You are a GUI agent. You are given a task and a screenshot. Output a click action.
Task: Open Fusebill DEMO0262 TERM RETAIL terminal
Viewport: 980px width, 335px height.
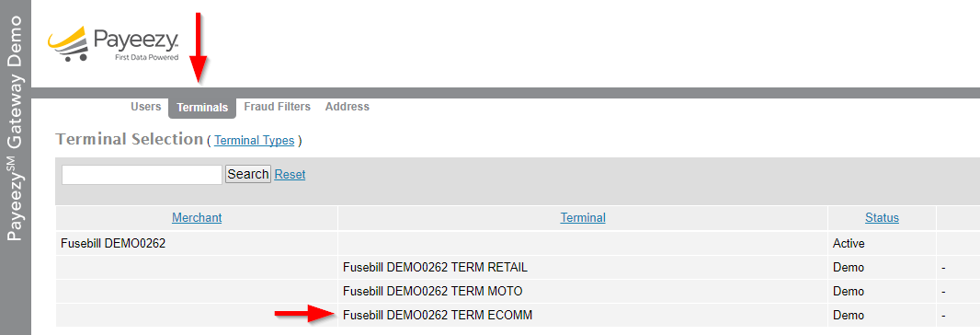click(435, 268)
